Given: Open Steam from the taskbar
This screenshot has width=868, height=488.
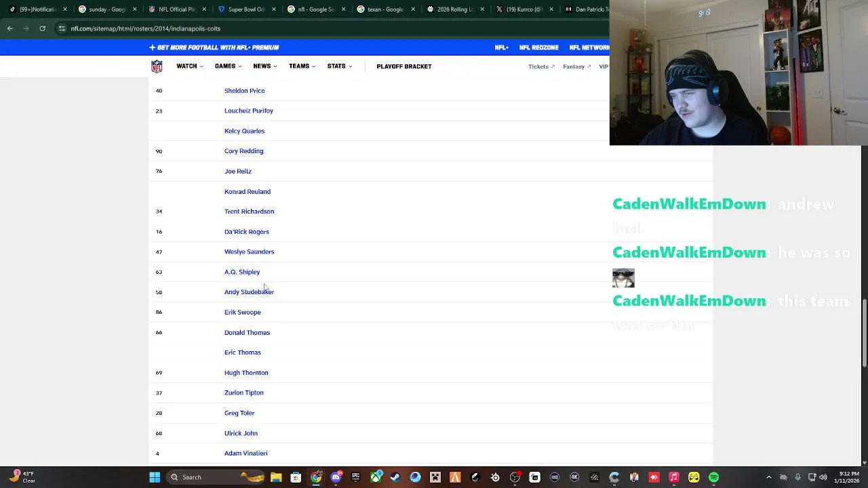Looking at the screenshot, I should pyautogui.click(x=395, y=477).
